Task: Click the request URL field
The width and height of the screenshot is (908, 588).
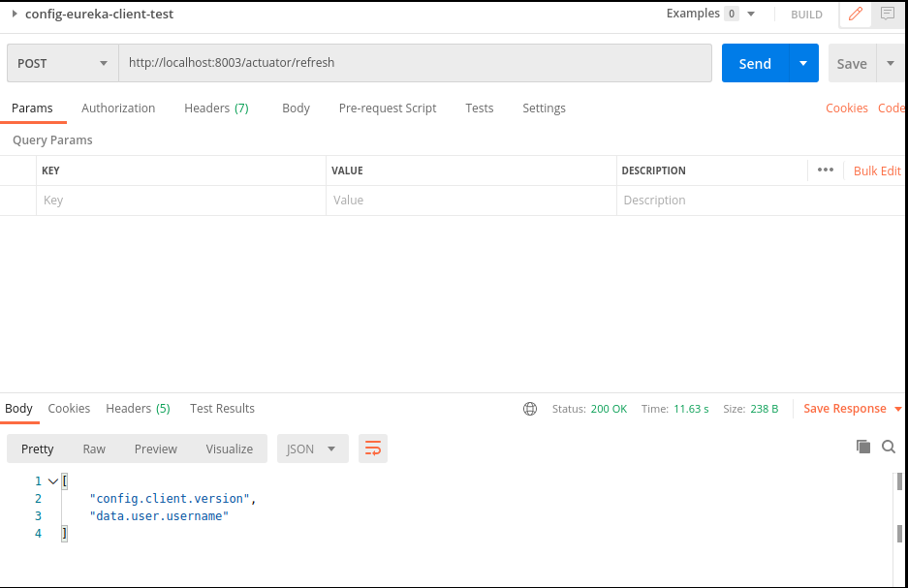Action: tap(415, 63)
